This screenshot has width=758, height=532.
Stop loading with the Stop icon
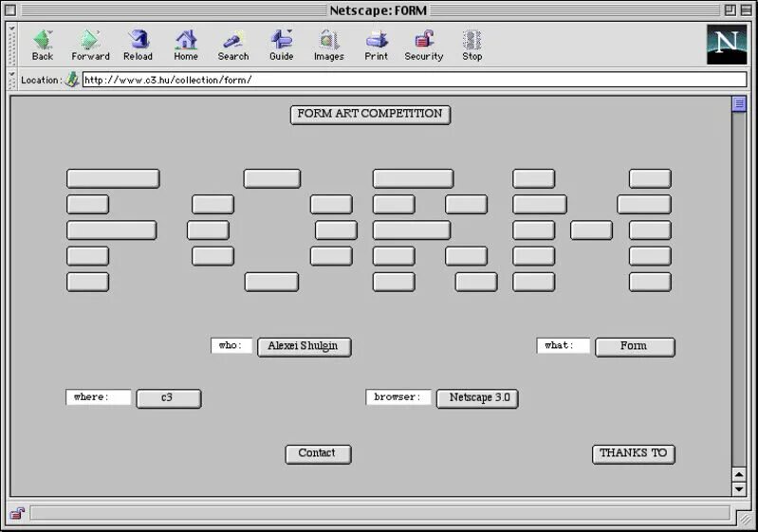click(x=471, y=45)
